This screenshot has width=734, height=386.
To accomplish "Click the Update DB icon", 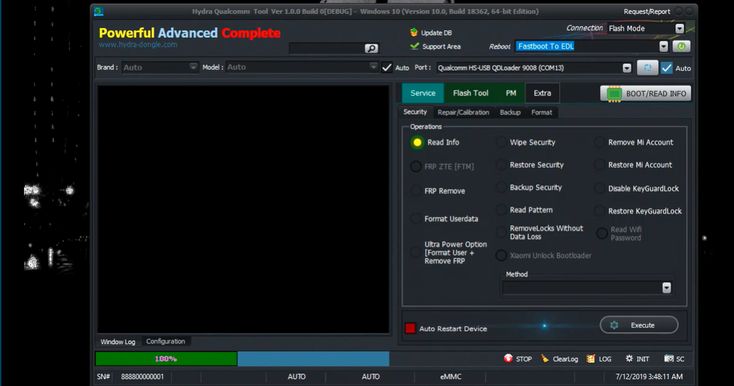I will pyautogui.click(x=414, y=32).
